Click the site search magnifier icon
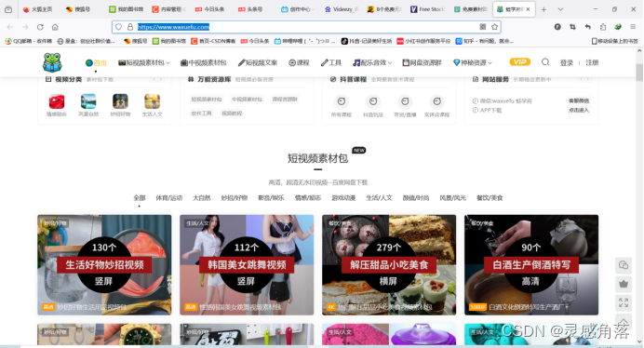The height and width of the screenshot is (348, 644). pos(545,62)
